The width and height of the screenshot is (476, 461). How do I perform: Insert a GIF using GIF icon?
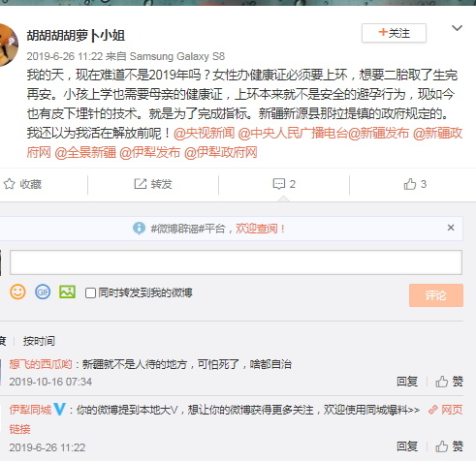pyautogui.click(x=43, y=292)
